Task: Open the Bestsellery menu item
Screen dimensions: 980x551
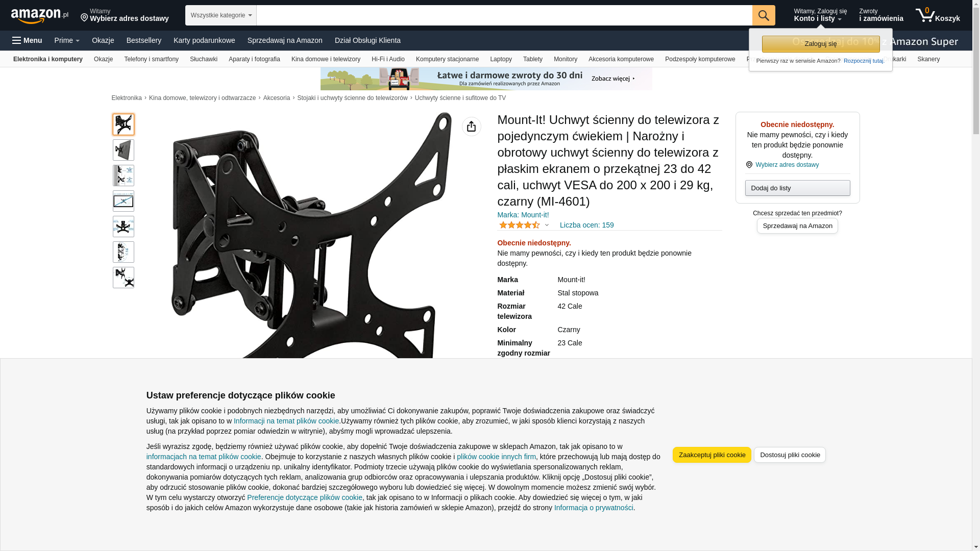Action: [144, 40]
